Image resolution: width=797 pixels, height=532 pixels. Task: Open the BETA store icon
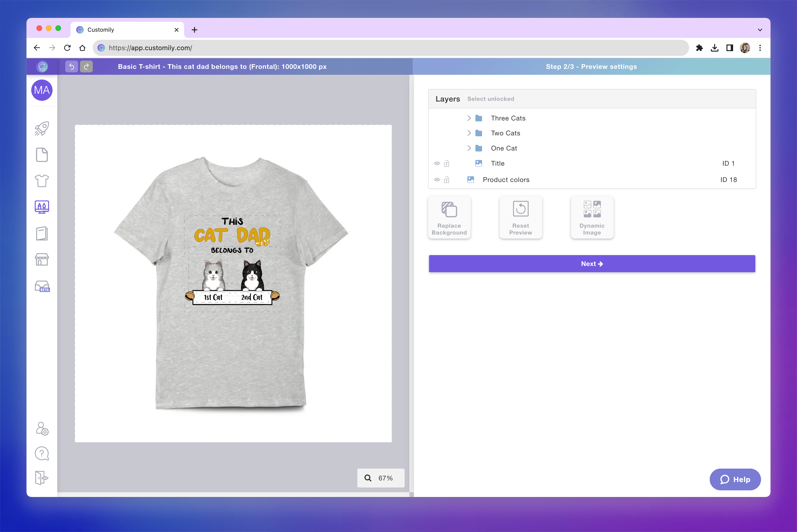coord(42,286)
